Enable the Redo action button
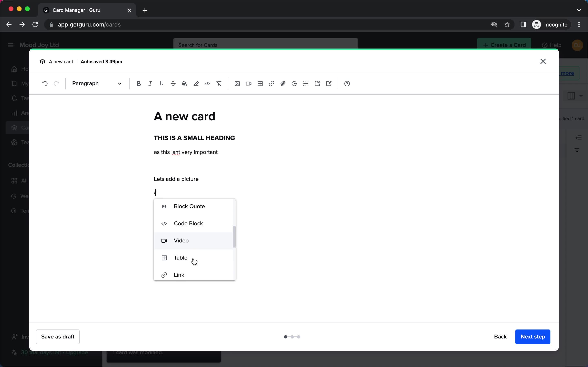This screenshot has width=588, height=367. 56,83
